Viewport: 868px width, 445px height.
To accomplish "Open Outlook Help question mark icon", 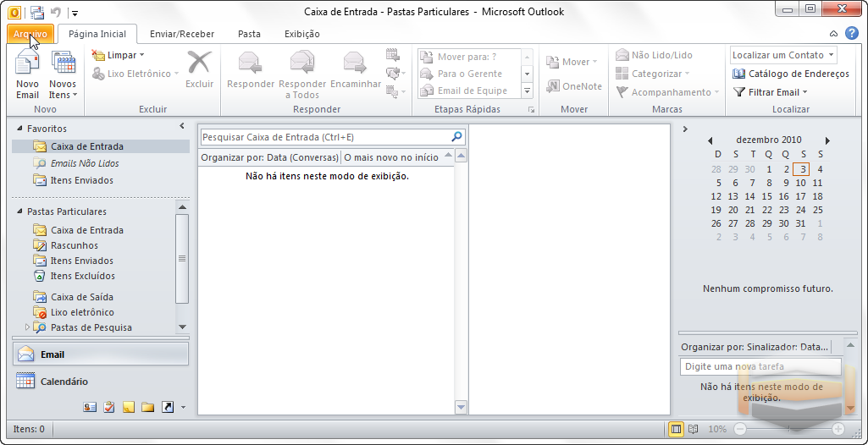I will coord(851,33).
